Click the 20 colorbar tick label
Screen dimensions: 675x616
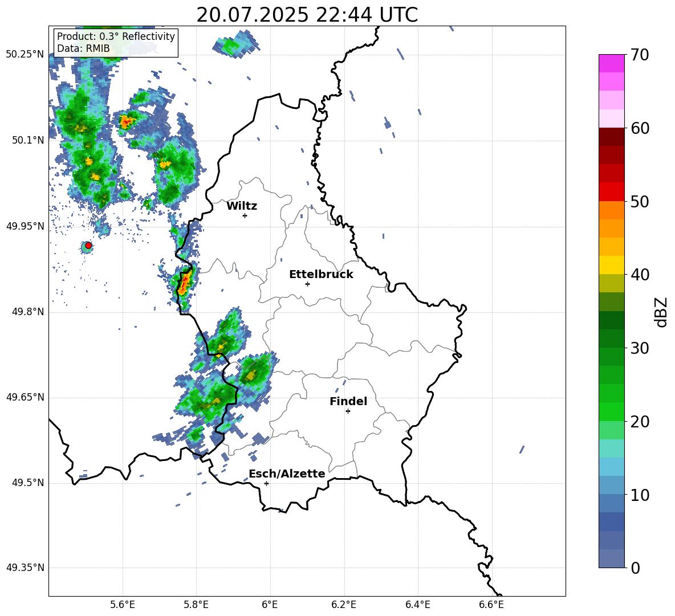(x=640, y=422)
